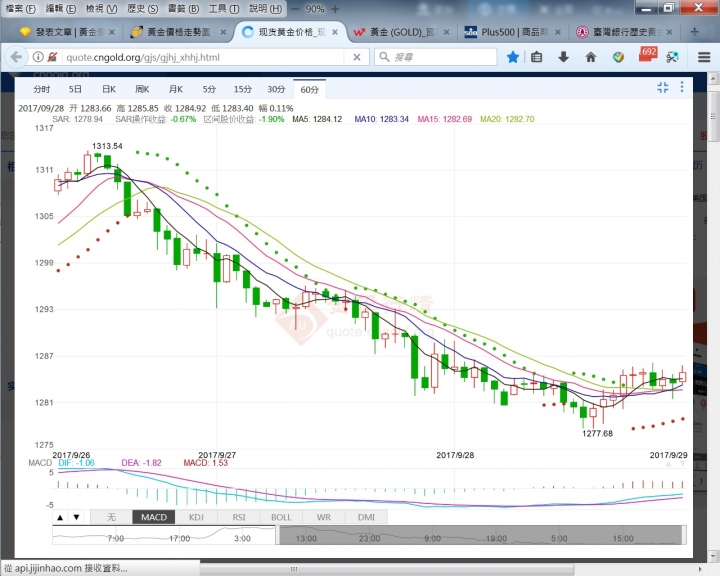Select the 15分 timeframe tab
This screenshot has width=720, height=576.
pos(242,89)
